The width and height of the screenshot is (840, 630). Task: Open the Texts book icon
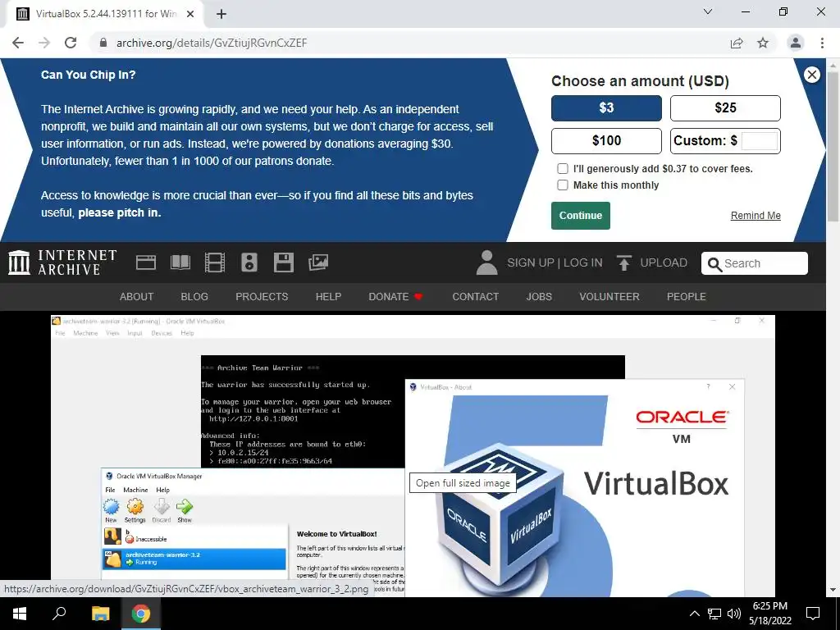point(180,262)
